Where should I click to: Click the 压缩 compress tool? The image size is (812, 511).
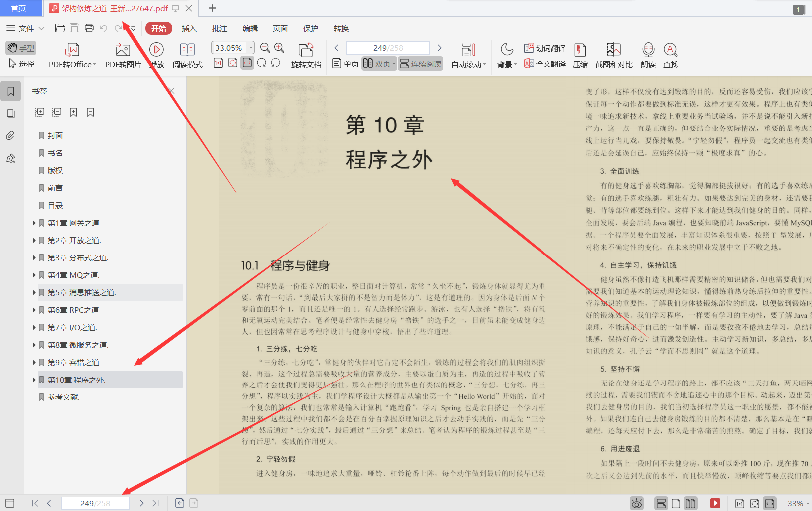pyautogui.click(x=580, y=56)
